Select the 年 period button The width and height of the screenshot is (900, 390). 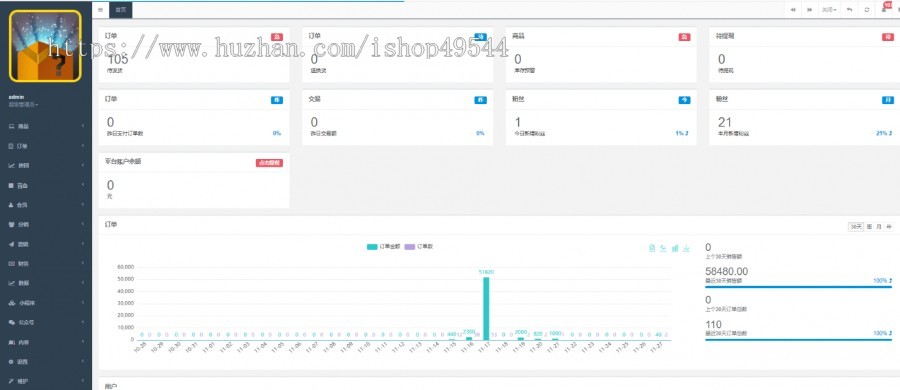889,227
